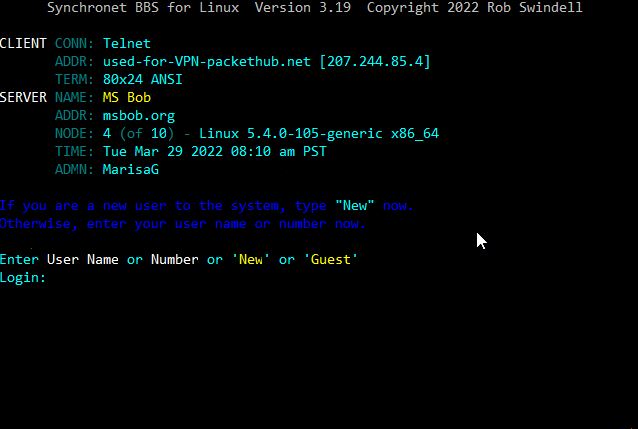Click the 'NAME:' label
The width and height of the screenshot is (638, 429).
click(74, 97)
